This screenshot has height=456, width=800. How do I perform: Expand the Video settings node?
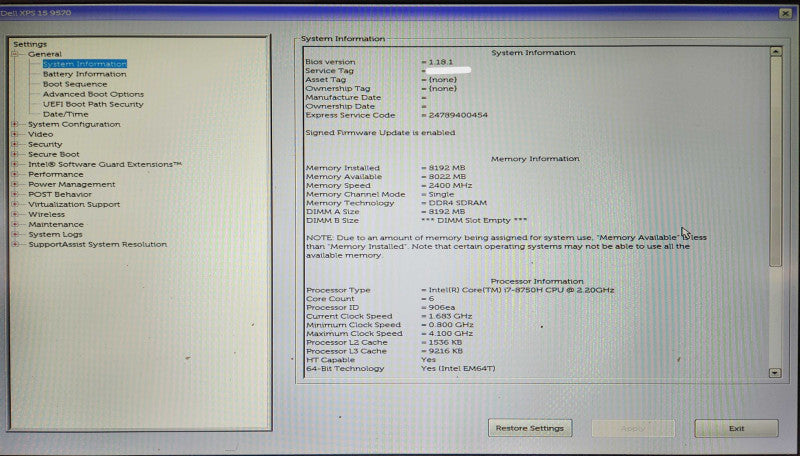point(15,134)
